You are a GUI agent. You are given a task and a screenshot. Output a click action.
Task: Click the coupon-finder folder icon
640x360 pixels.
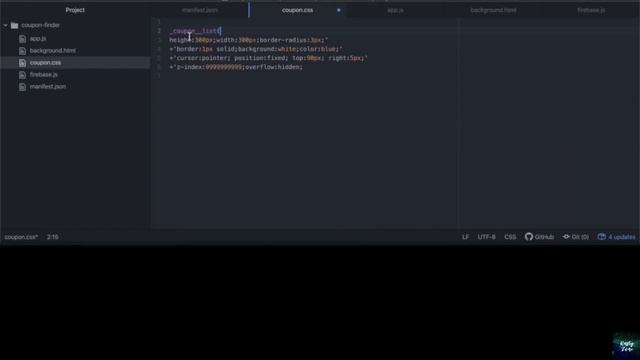15,25
